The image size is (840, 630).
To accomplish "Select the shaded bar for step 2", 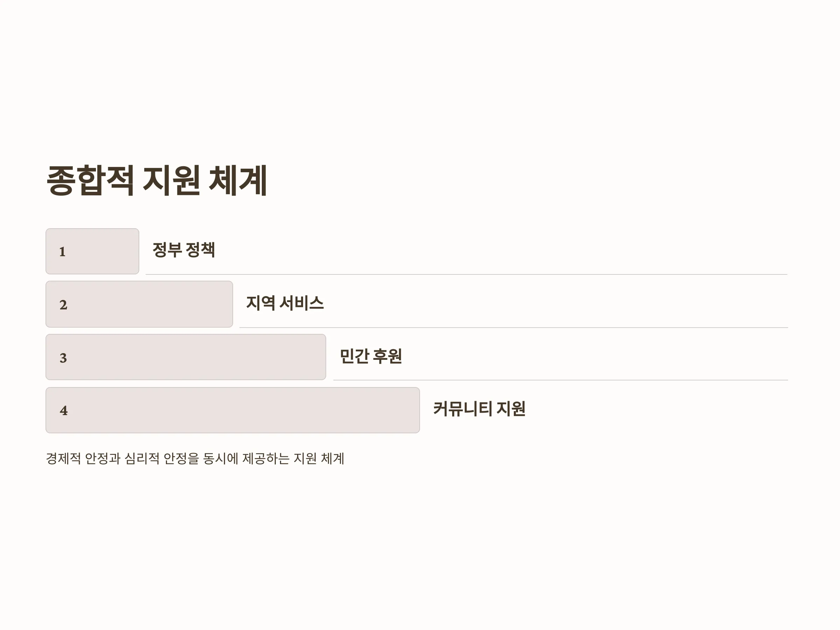I will click(x=139, y=304).
